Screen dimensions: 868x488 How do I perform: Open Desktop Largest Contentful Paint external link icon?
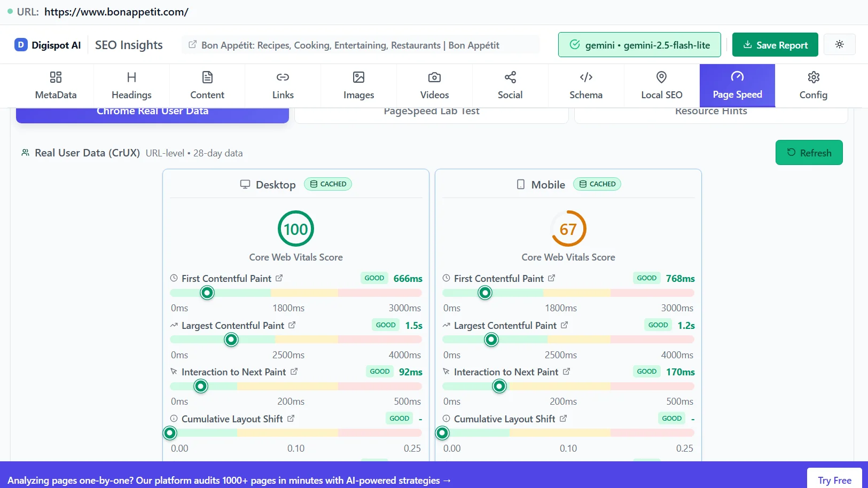[x=292, y=325]
